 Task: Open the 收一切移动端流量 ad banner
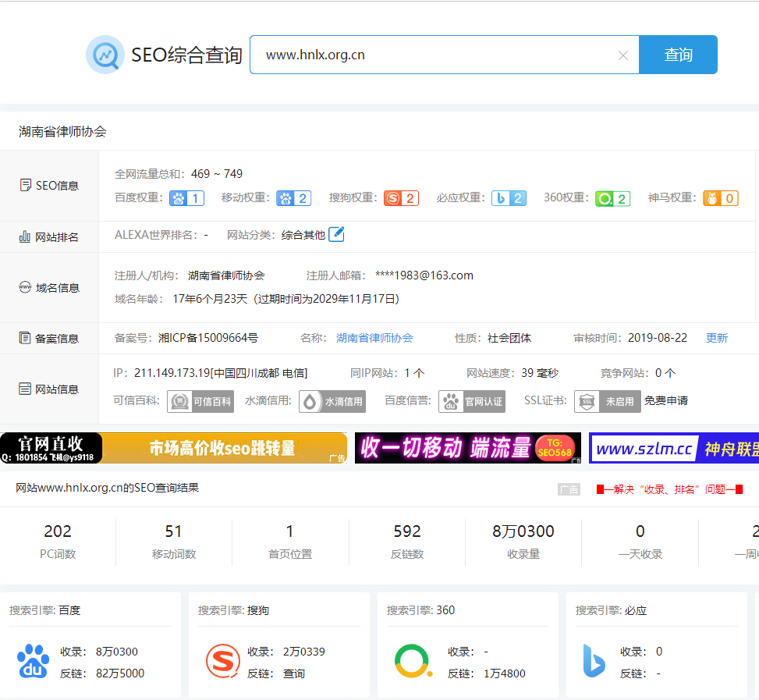467,448
